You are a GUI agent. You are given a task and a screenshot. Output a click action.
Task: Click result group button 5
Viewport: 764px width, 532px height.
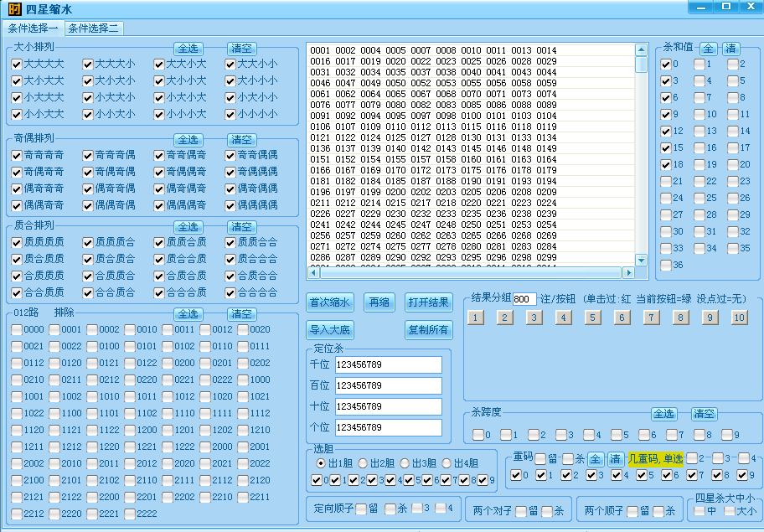point(592,318)
